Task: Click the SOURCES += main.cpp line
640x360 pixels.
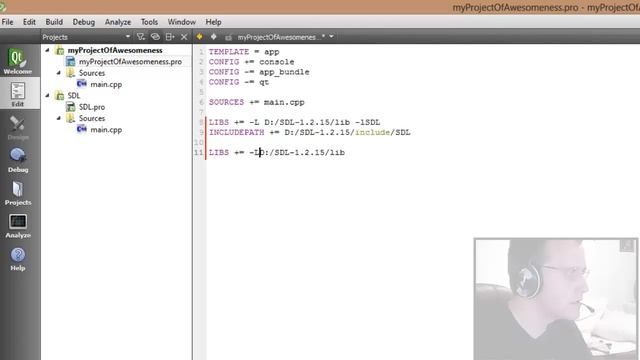Action: coord(257,102)
